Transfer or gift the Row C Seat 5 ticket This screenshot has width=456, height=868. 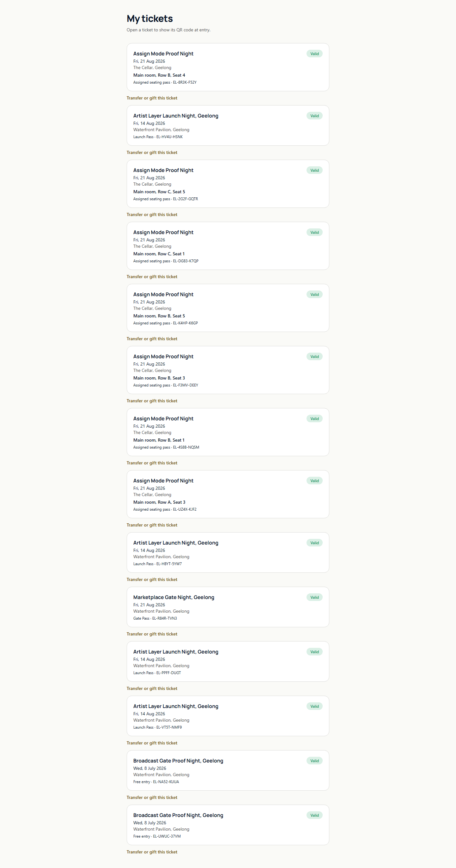tap(152, 215)
